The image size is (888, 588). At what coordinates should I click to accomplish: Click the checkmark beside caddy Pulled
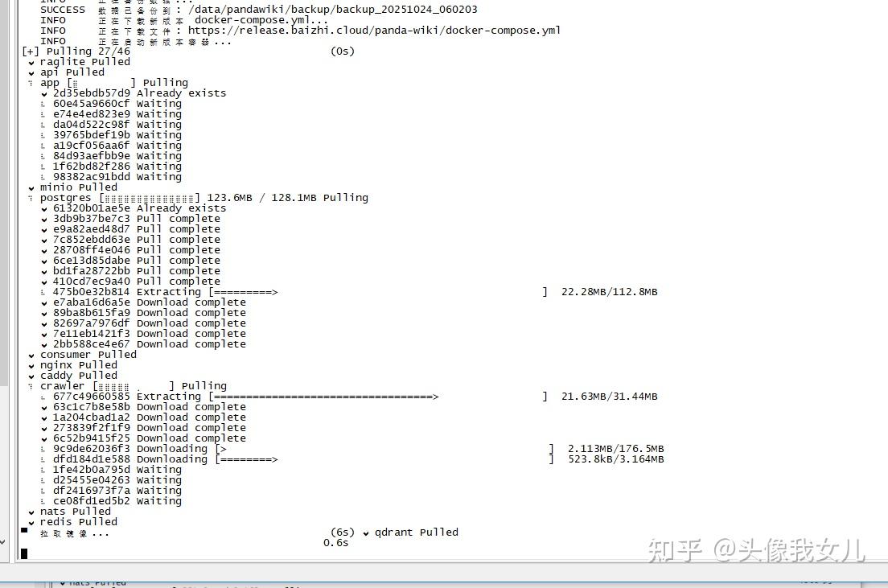[x=31, y=376]
